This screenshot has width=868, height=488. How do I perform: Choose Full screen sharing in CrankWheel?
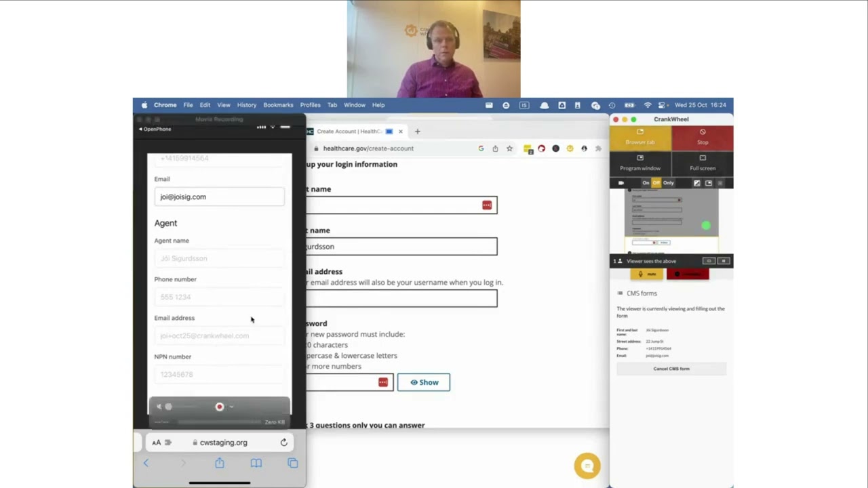(703, 163)
